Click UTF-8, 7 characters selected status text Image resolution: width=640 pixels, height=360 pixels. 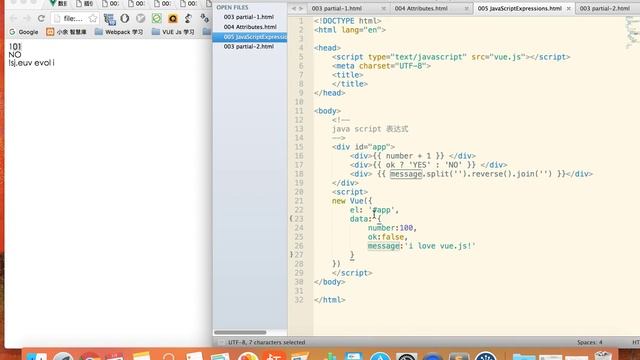tap(267, 342)
